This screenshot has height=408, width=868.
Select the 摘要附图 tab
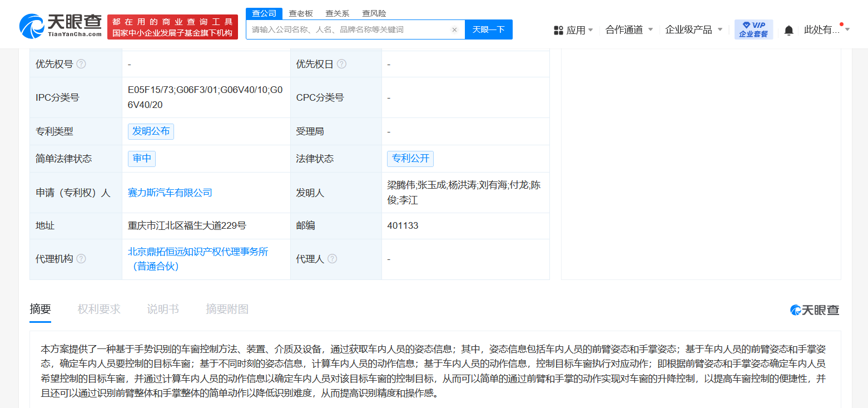[x=227, y=309]
